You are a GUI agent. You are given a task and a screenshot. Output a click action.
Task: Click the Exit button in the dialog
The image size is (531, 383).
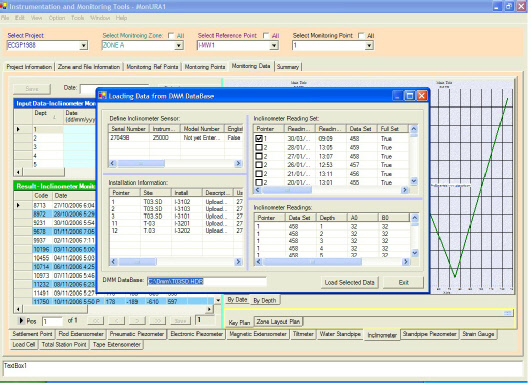click(403, 282)
